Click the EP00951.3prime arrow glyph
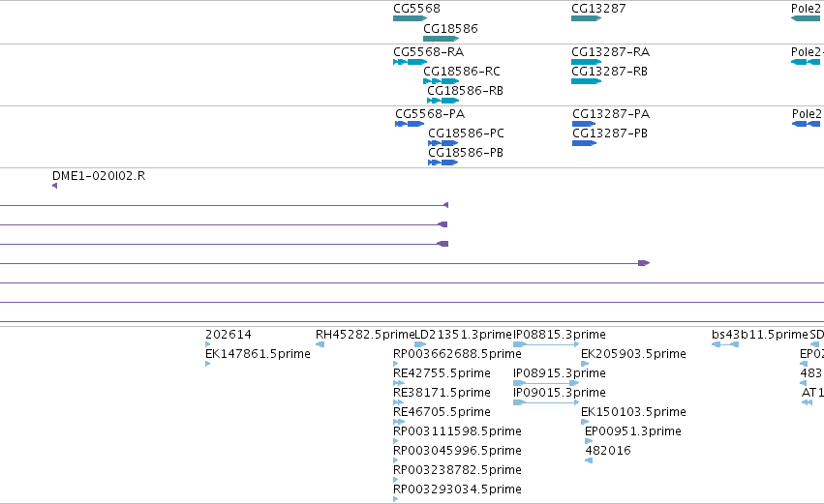Screen dimensions: 824x504 pos(589,441)
